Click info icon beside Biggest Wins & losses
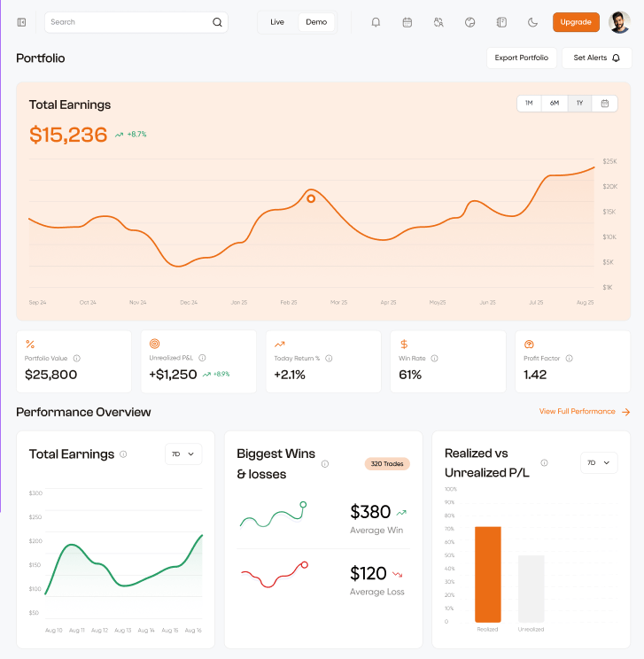The image size is (644, 659). (325, 464)
